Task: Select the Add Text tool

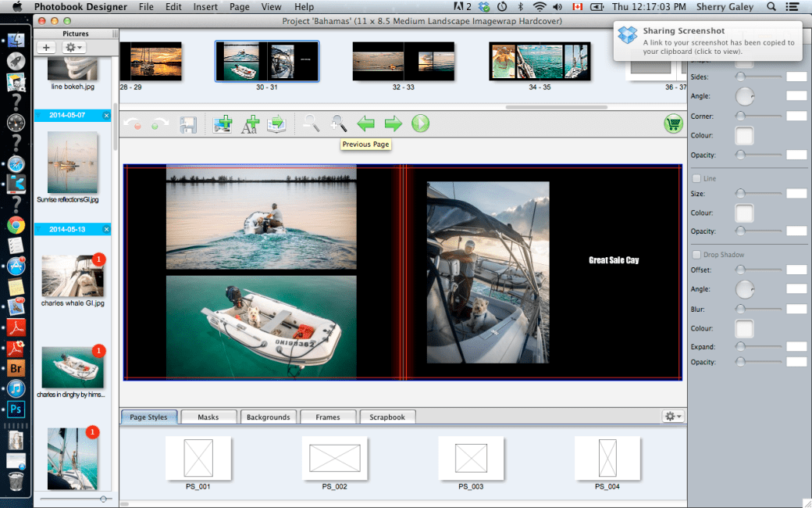Action: click(x=249, y=123)
